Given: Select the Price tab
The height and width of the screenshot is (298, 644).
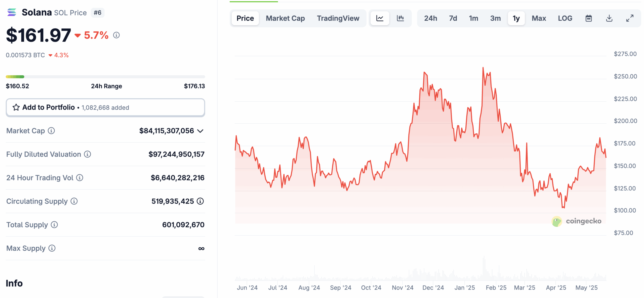Looking at the screenshot, I should tap(245, 18).
